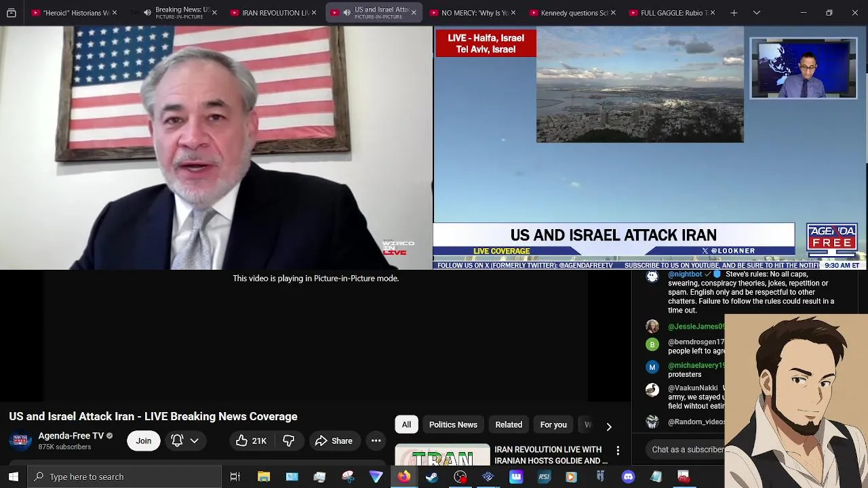Open options menu for IRAN REVOLUTION video
This screenshot has width=868, height=488.
tap(618, 450)
